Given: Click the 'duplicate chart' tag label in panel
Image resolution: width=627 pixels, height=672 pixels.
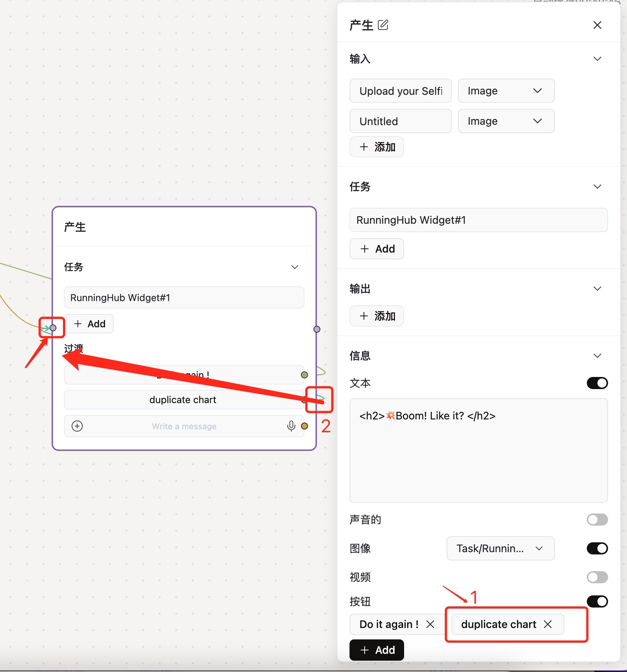Looking at the screenshot, I should (498, 624).
